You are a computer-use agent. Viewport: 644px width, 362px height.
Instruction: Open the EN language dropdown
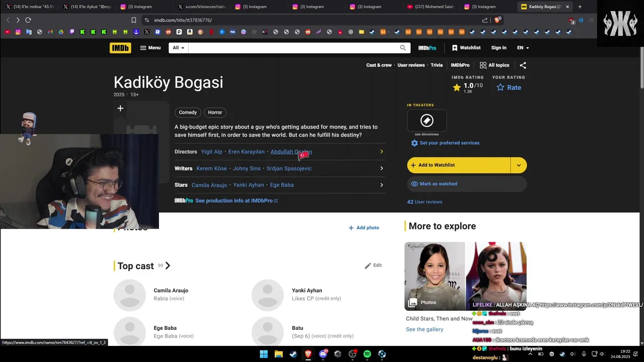(x=523, y=48)
